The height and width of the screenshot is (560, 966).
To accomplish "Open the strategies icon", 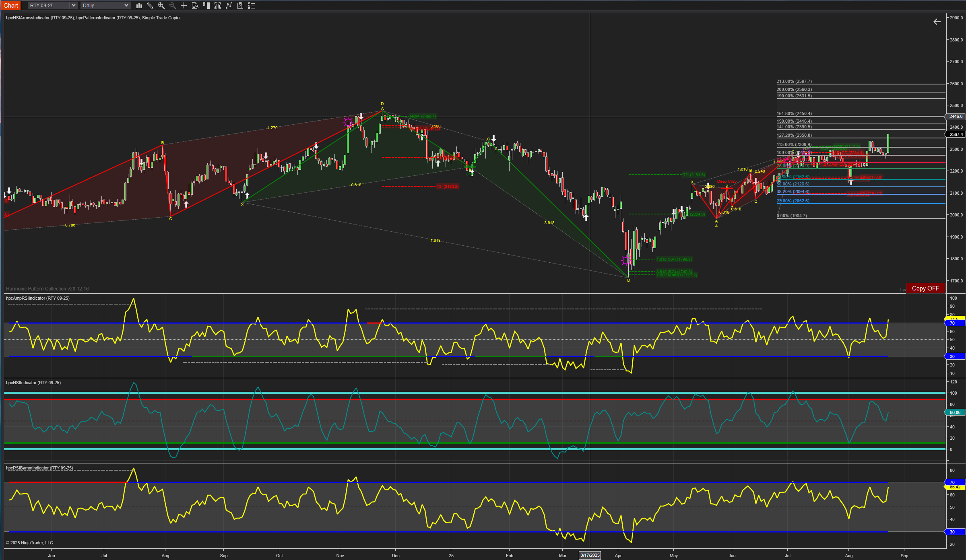I will point(240,6).
